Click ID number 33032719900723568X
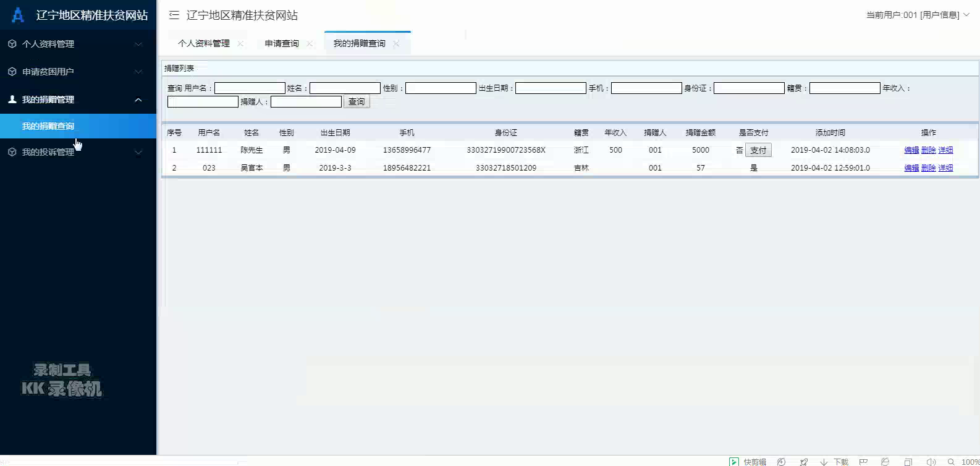The height and width of the screenshot is (466, 980). click(506, 150)
